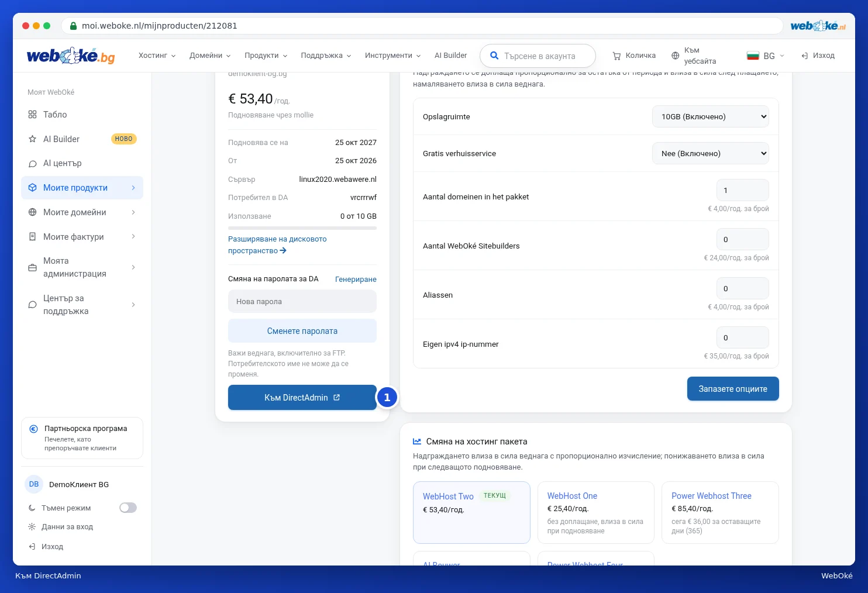
Task: Open the Продукти menu
Action: (266, 56)
